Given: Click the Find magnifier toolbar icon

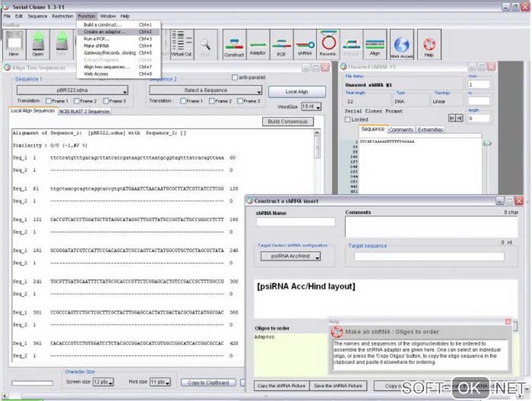Looking at the screenshot, I should click(205, 44).
